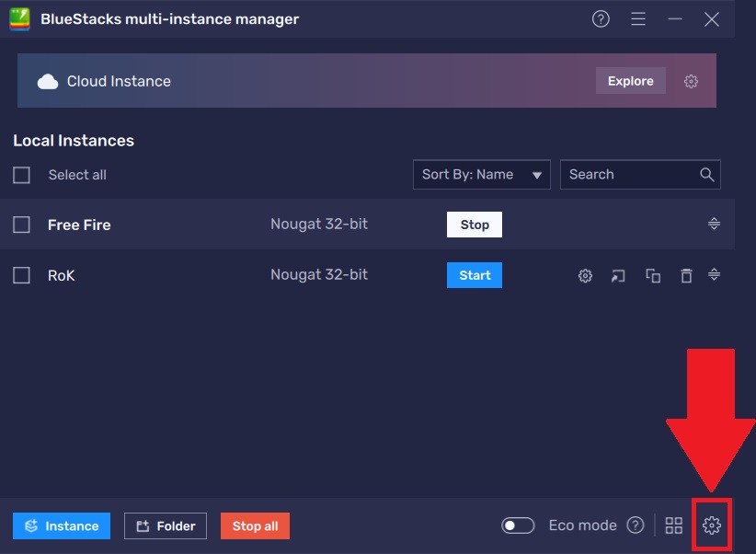Viewport: 756px width, 554px height.
Task: Click the Cloud Instance cloud icon
Action: tap(48, 82)
